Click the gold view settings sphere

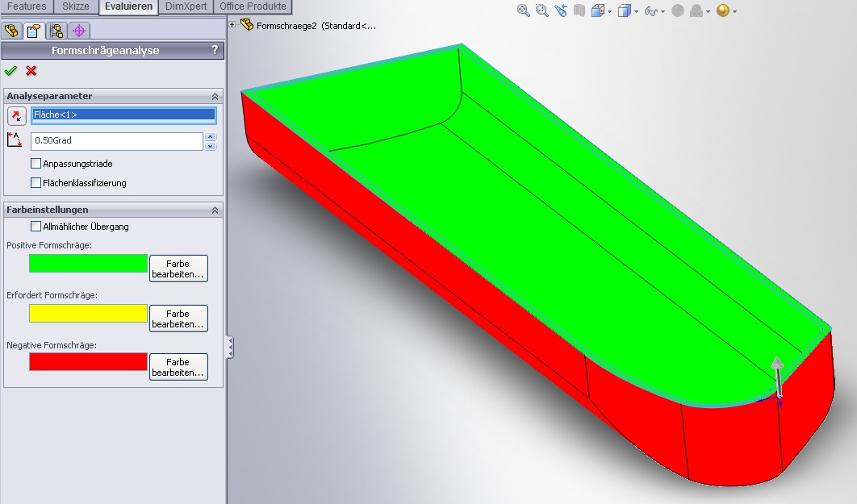coord(722,10)
